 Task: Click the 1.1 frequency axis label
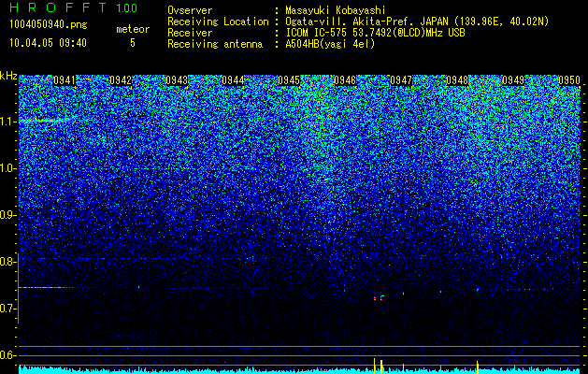tap(7, 122)
